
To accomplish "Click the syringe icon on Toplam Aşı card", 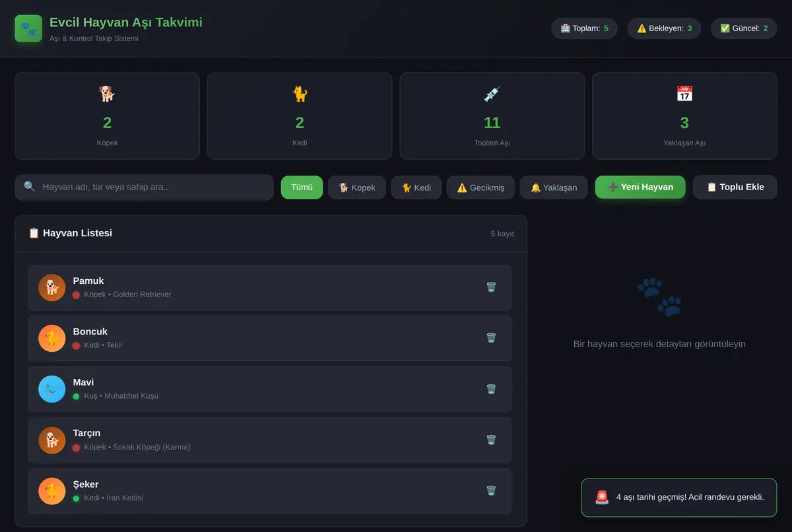I will (492, 94).
